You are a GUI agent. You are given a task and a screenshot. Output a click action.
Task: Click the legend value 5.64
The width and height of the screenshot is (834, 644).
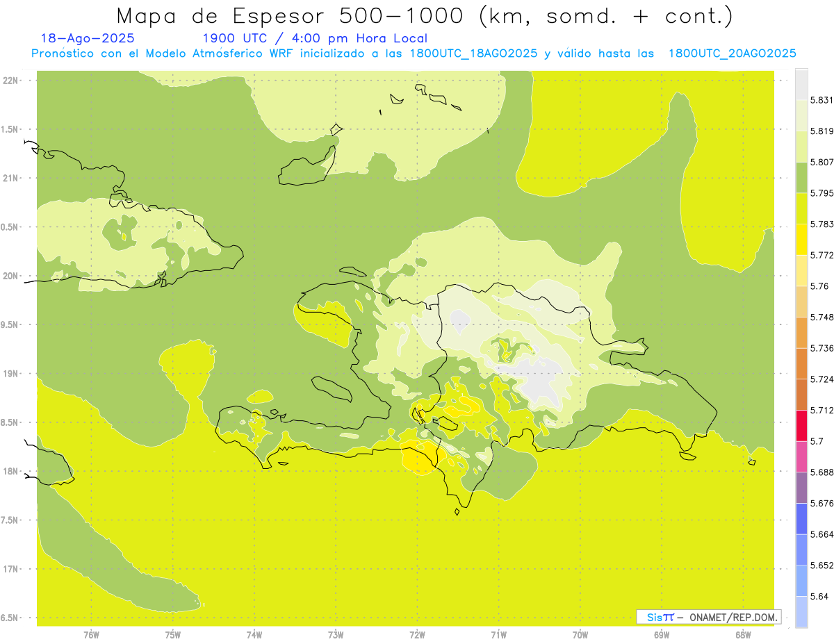click(x=819, y=596)
